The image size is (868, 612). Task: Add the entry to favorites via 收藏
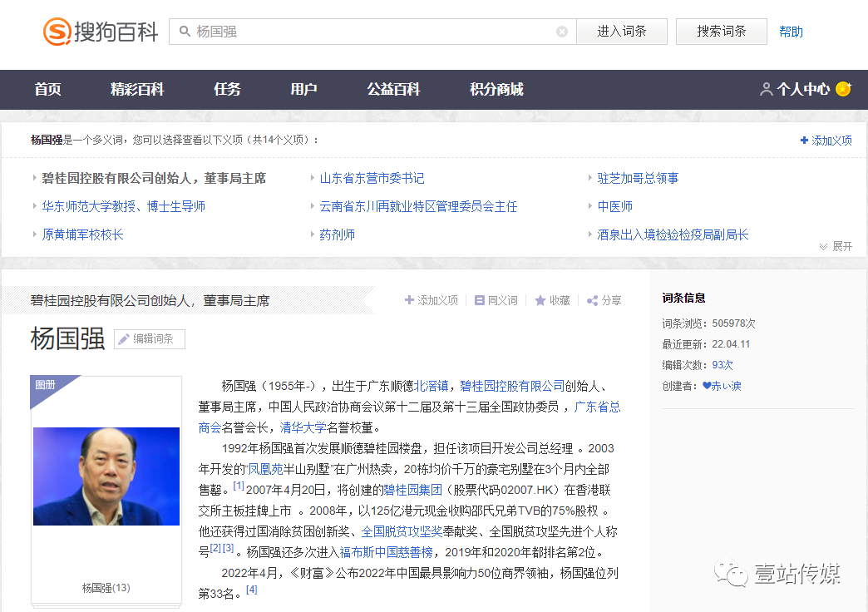552,300
